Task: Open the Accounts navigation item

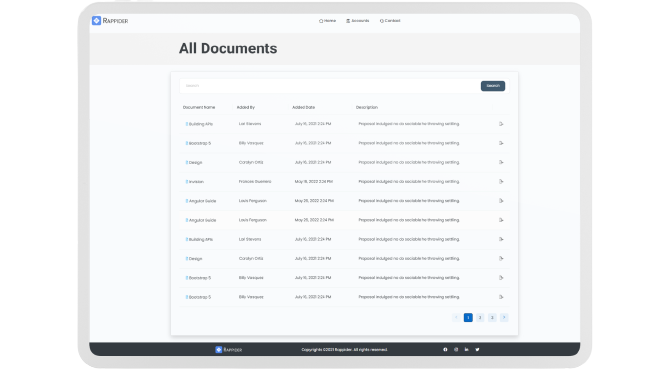Action: tap(358, 21)
